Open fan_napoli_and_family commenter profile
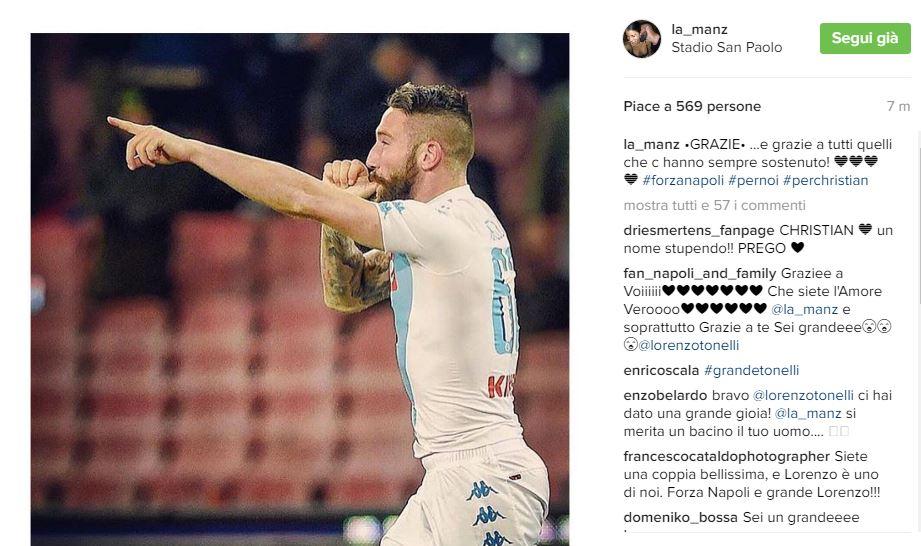This screenshot has height=546, width=921. (700, 274)
